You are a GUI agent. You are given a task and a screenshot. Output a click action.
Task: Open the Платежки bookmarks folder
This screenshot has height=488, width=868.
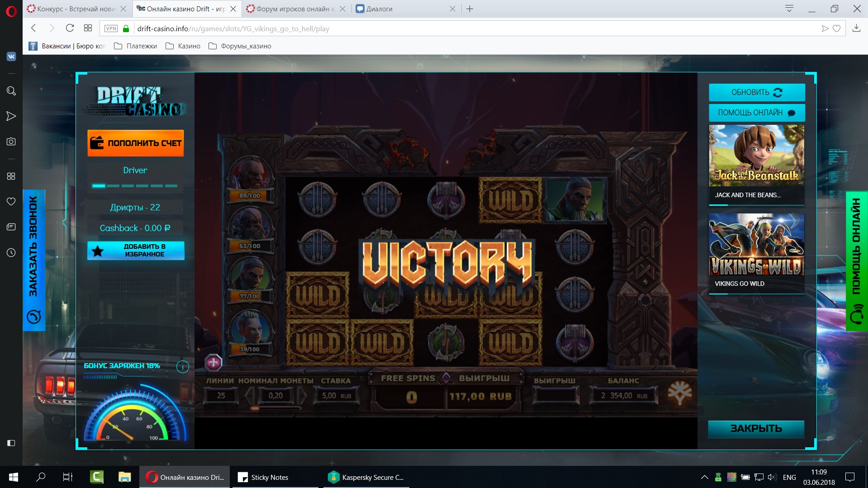(136, 46)
